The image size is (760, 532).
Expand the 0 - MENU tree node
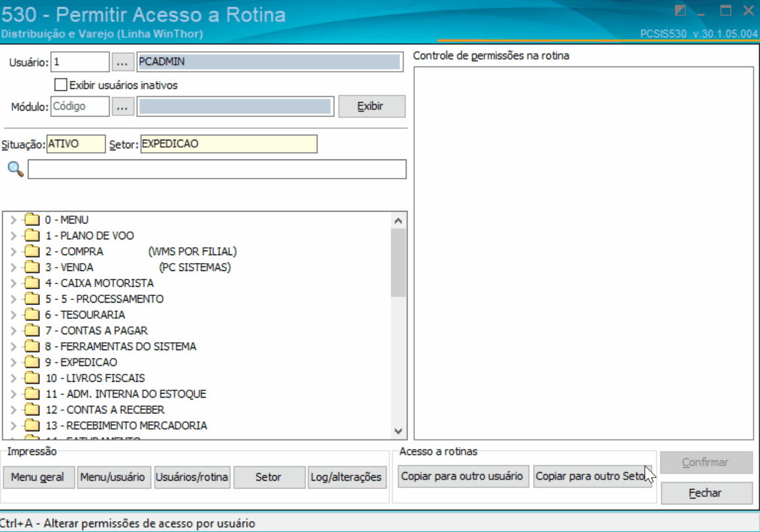pyautogui.click(x=14, y=220)
